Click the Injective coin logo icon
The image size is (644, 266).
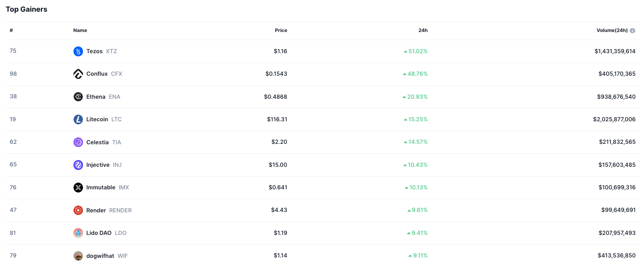(78, 165)
